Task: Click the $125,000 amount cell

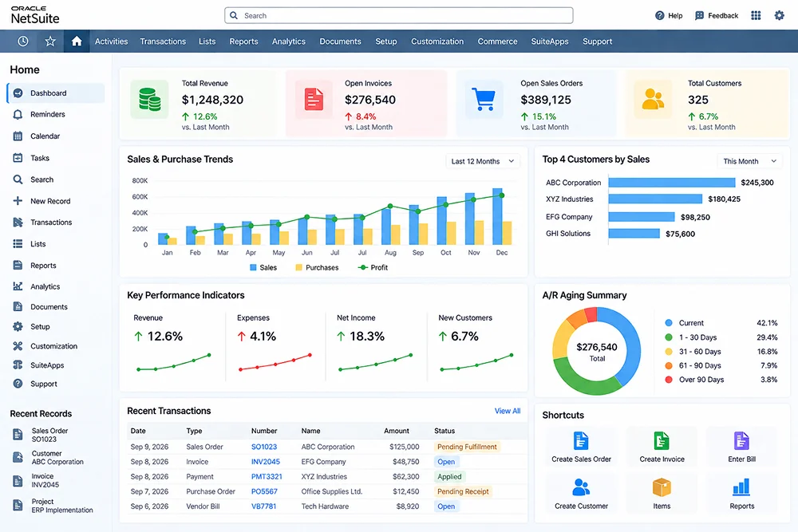Action: pyautogui.click(x=405, y=447)
